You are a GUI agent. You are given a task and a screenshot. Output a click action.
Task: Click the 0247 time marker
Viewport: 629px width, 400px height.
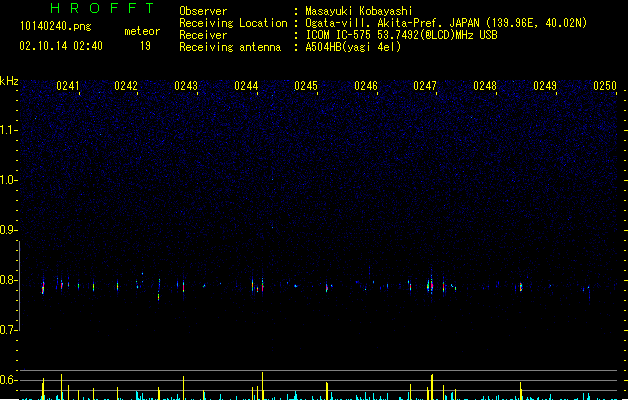[425, 86]
